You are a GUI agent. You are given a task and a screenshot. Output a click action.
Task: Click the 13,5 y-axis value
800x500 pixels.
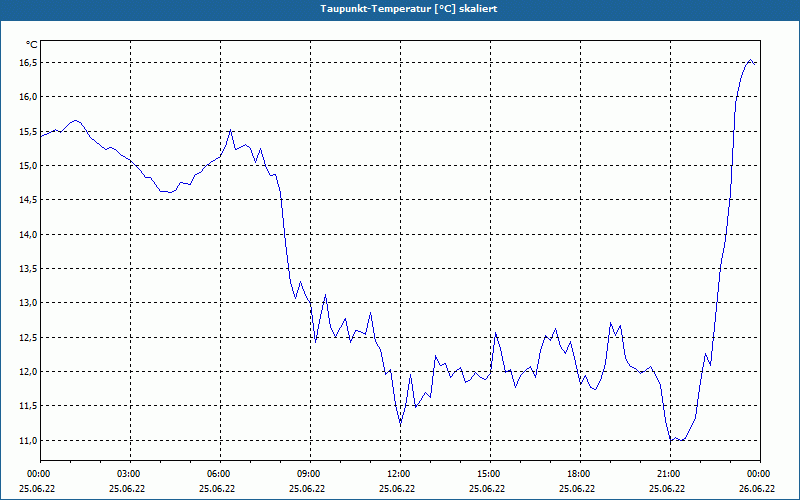pos(28,268)
